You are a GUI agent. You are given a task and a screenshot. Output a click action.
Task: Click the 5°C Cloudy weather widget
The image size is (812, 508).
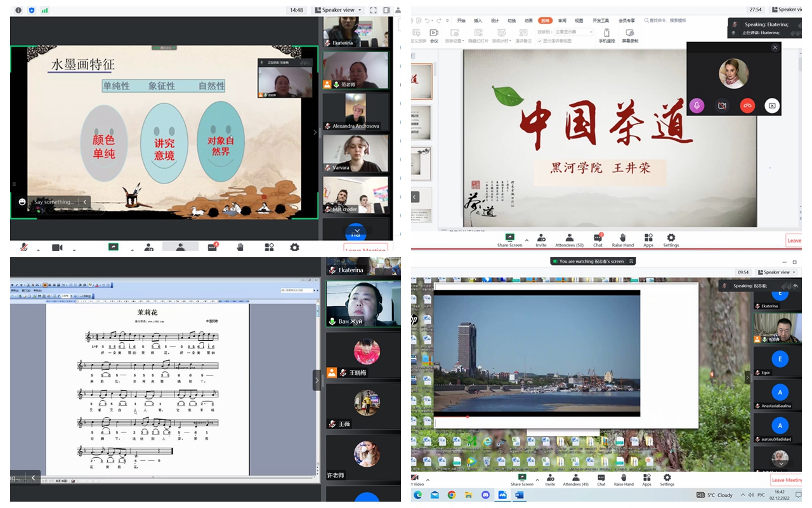click(x=715, y=495)
